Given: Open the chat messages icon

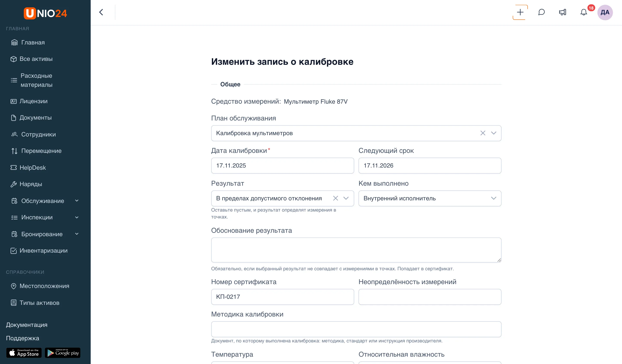Looking at the screenshot, I should tap(541, 12).
